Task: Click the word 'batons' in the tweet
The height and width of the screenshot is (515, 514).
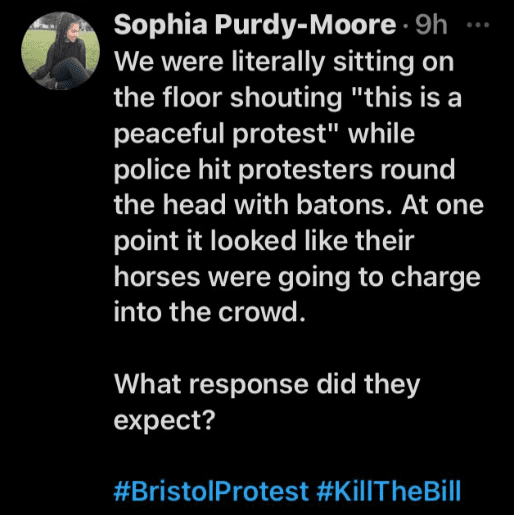Action: (x=341, y=205)
